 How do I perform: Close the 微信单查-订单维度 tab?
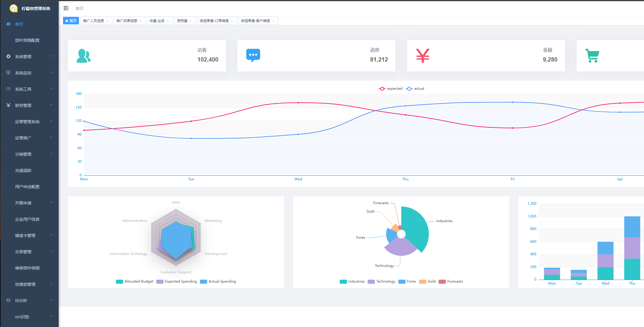click(232, 21)
